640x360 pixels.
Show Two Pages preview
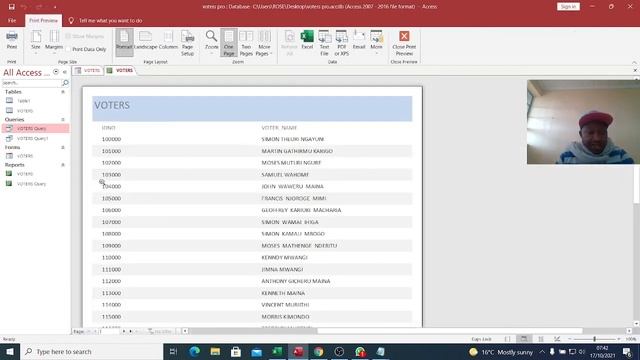[246, 43]
